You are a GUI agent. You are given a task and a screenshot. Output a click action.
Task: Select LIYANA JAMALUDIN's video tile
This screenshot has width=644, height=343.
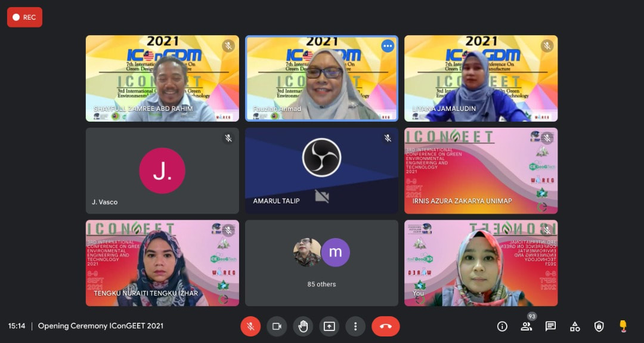click(x=481, y=78)
